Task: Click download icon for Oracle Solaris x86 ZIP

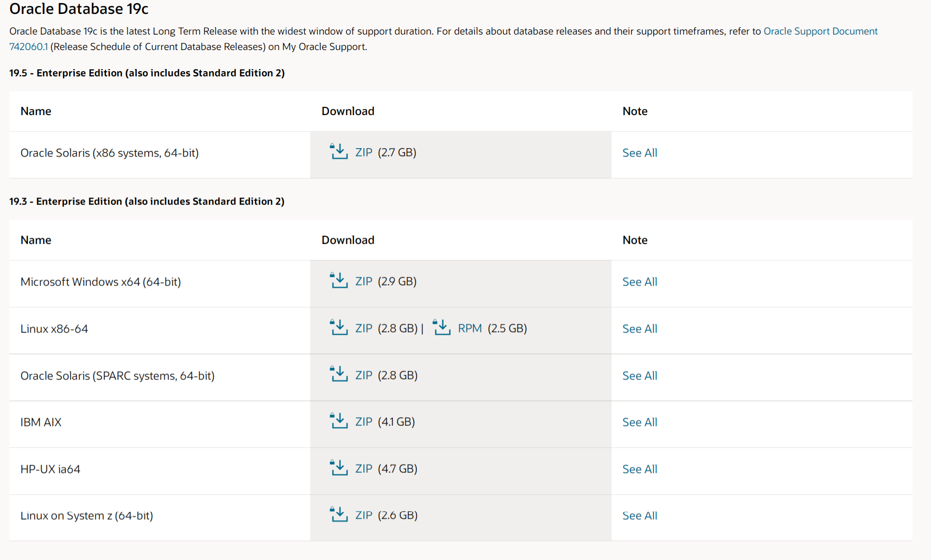Action: (339, 152)
